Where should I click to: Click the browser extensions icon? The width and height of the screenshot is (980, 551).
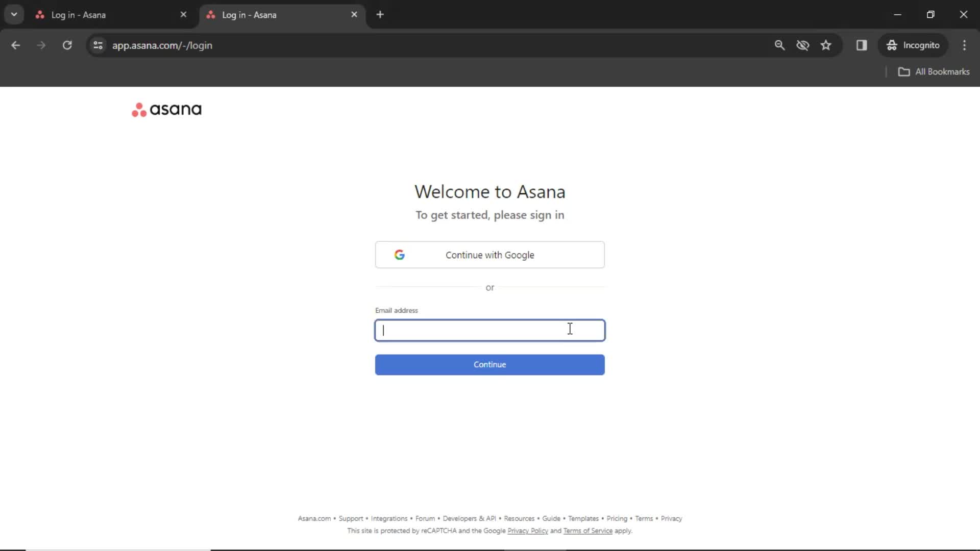pos(862,45)
